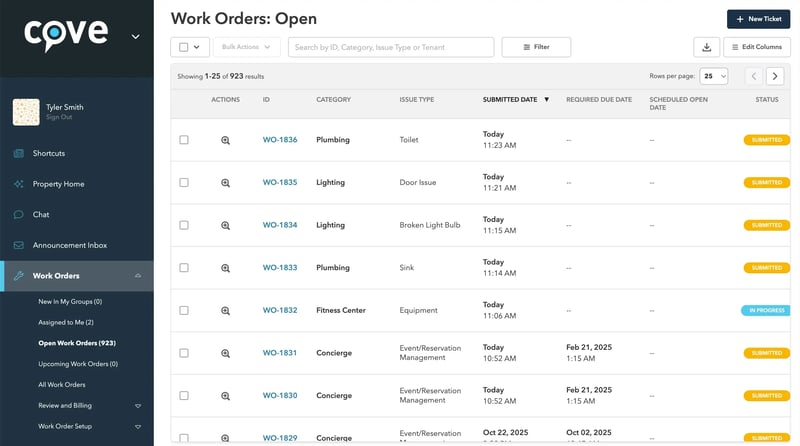Tick the checkbox for WO-1831
The height and width of the screenshot is (446, 800).
click(x=184, y=353)
